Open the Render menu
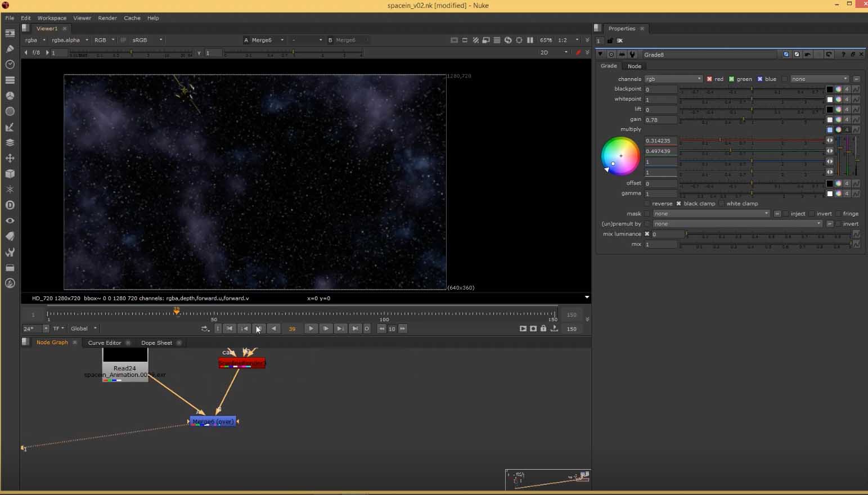 pos(107,18)
